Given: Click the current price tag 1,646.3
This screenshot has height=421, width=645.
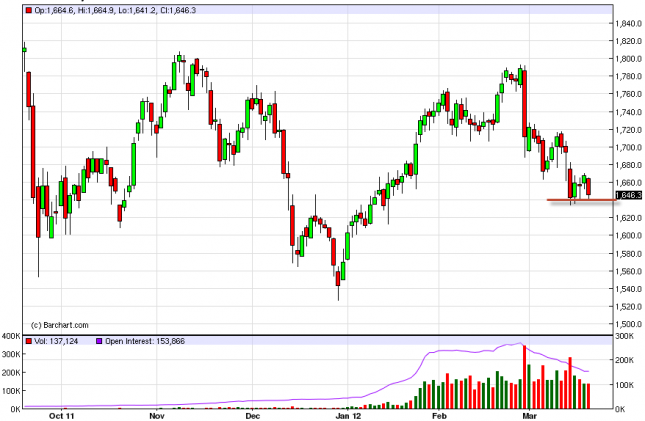Looking at the screenshot, I should click(x=629, y=195).
